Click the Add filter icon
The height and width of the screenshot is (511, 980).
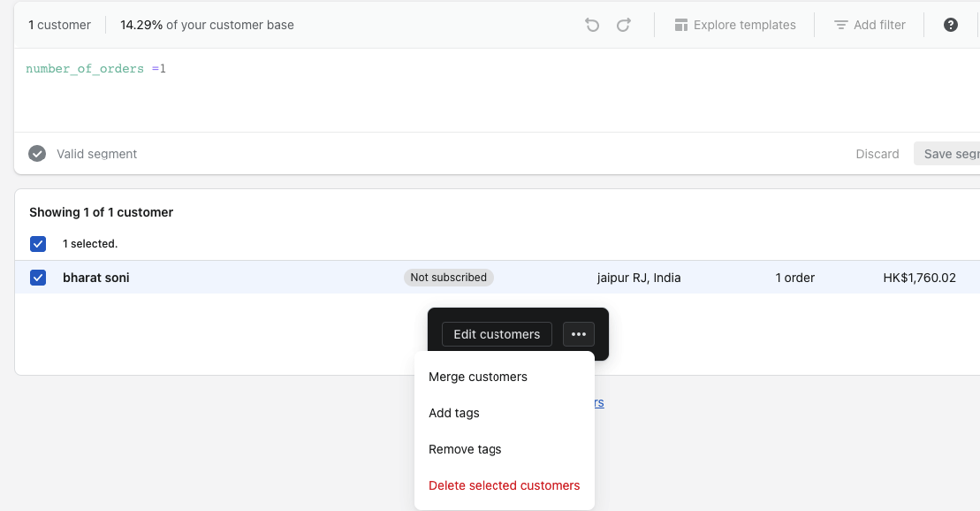pos(841,25)
